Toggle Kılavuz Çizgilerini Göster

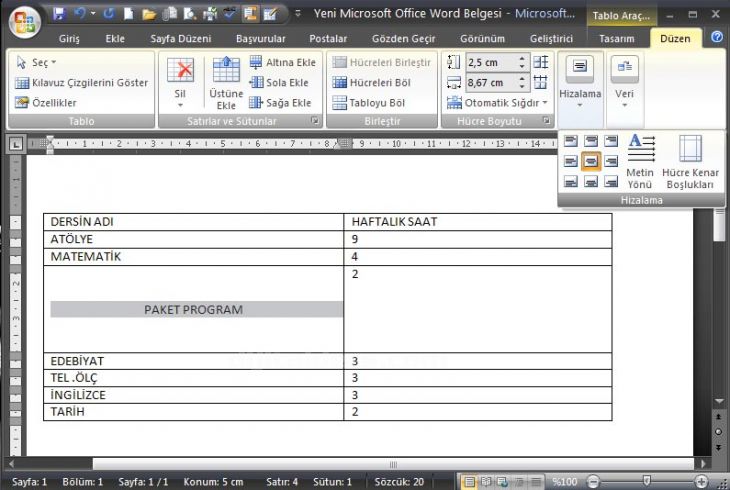point(81,83)
